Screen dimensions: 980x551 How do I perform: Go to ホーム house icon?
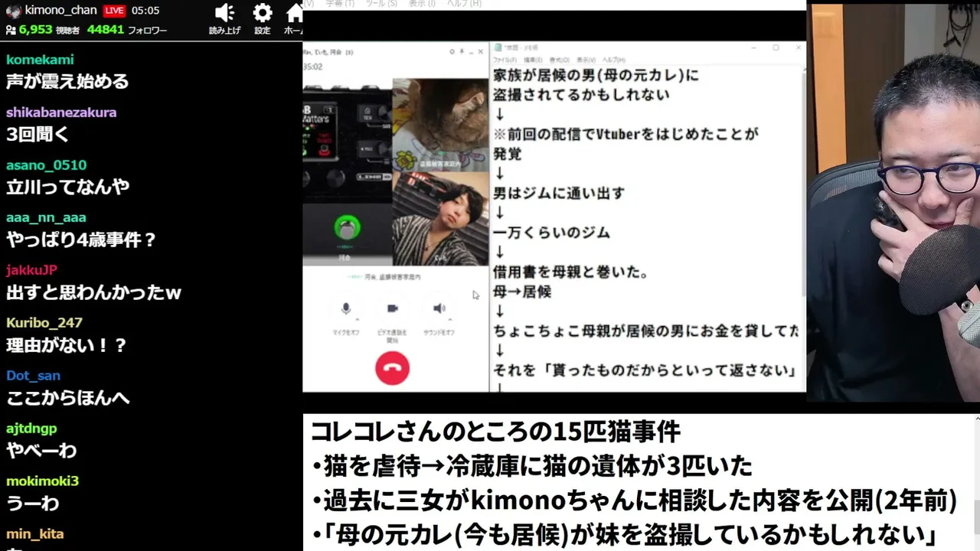pos(295,13)
